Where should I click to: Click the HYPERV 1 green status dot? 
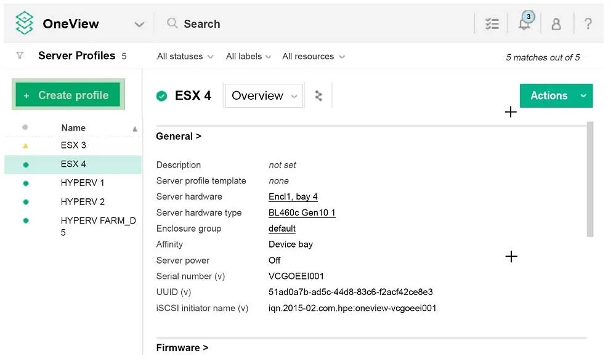tap(25, 184)
